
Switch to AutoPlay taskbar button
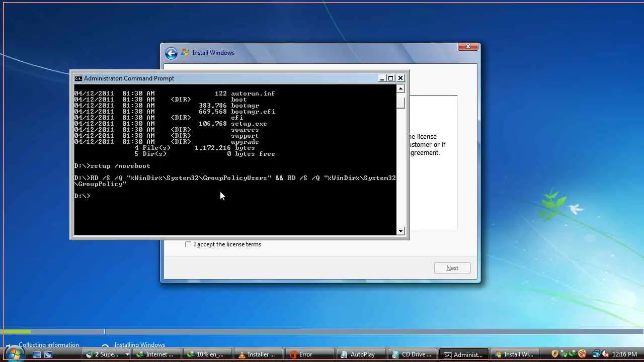361,354
